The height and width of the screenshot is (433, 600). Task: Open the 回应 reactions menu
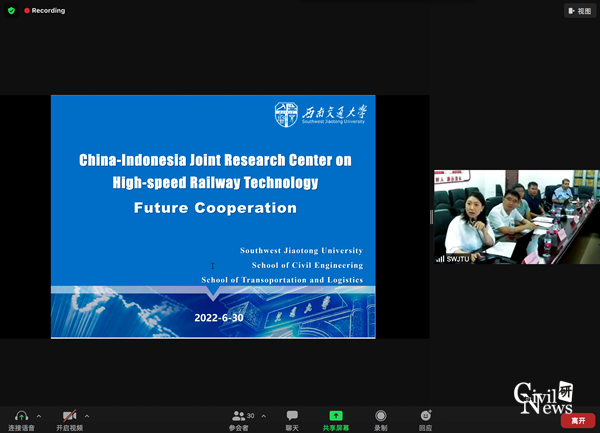[426, 416]
